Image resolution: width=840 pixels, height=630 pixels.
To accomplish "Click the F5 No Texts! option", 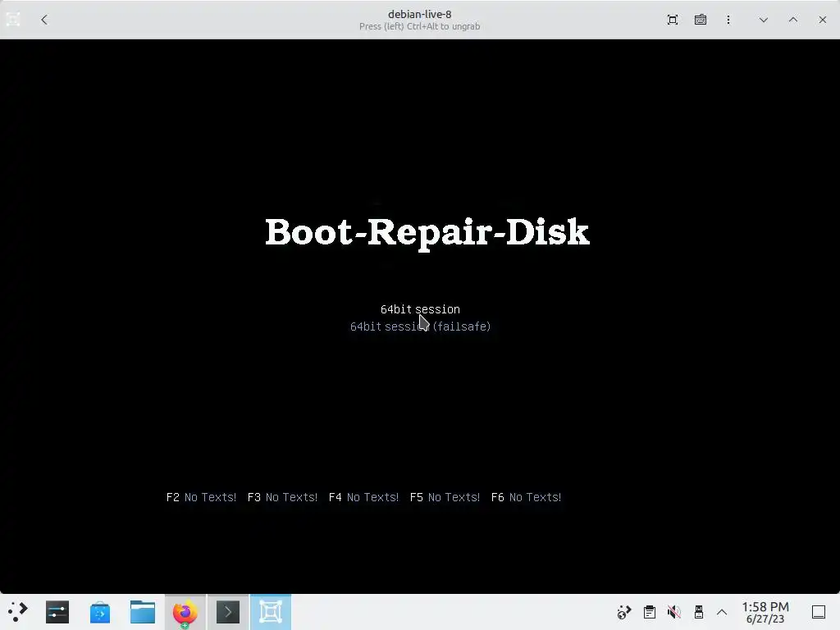I will [x=445, y=497].
